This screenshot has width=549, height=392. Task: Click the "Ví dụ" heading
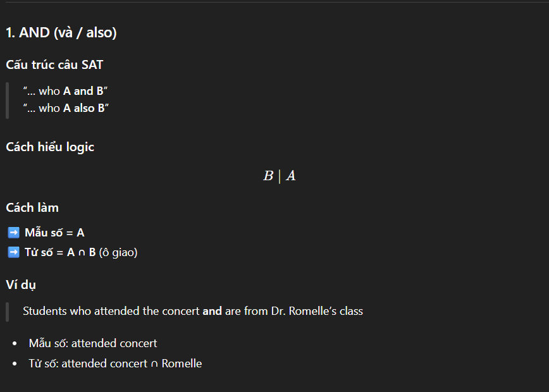(21, 285)
